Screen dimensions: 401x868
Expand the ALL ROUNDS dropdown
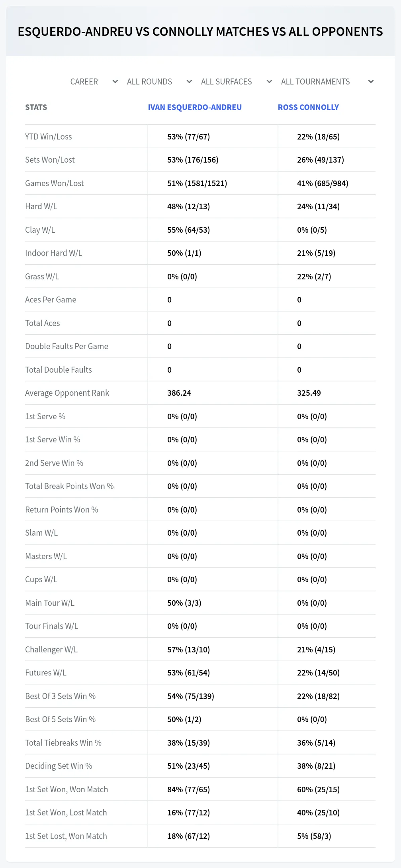pos(159,82)
